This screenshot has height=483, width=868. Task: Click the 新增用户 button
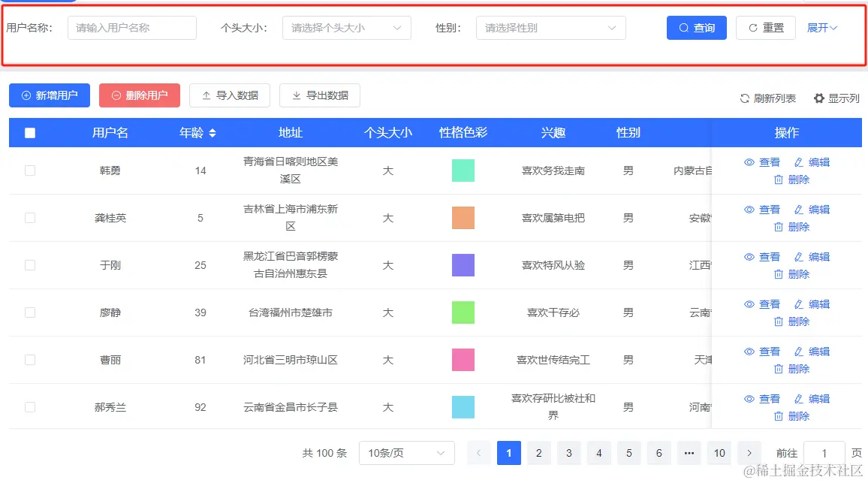tap(50, 95)
